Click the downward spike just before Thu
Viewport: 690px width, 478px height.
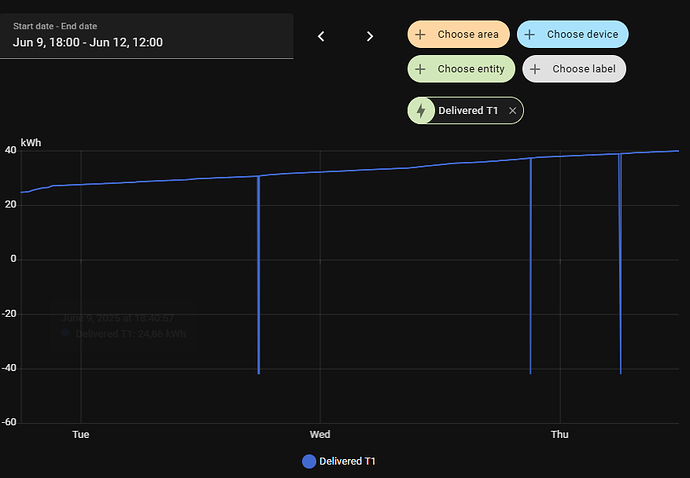click(531, 266)
